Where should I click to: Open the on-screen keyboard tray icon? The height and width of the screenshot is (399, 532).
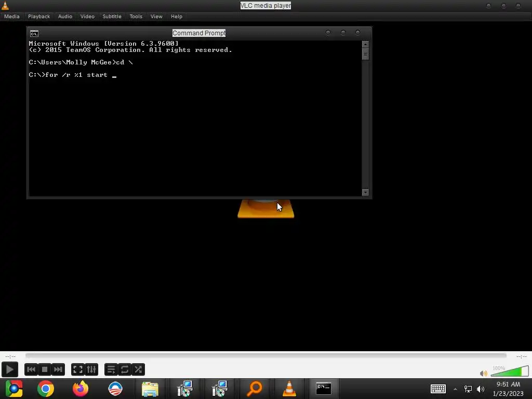(x=438, y=389)
